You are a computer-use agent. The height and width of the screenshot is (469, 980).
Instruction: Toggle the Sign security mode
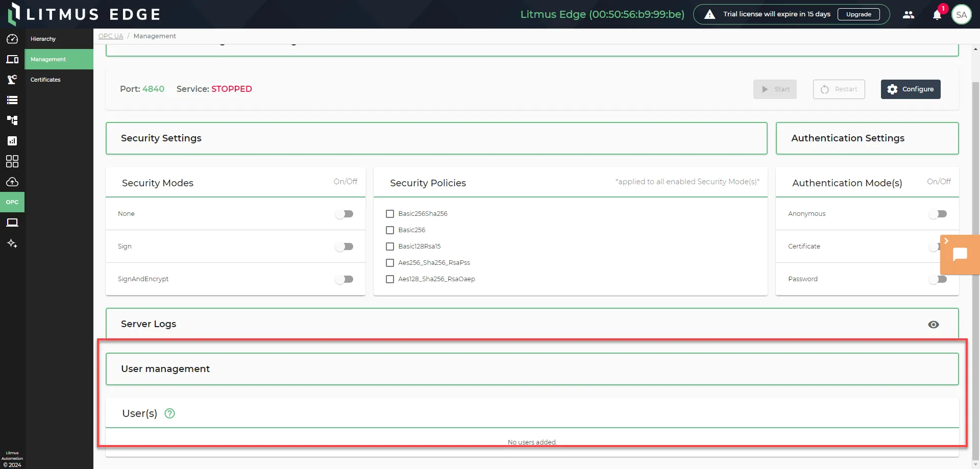coord(345,246)
